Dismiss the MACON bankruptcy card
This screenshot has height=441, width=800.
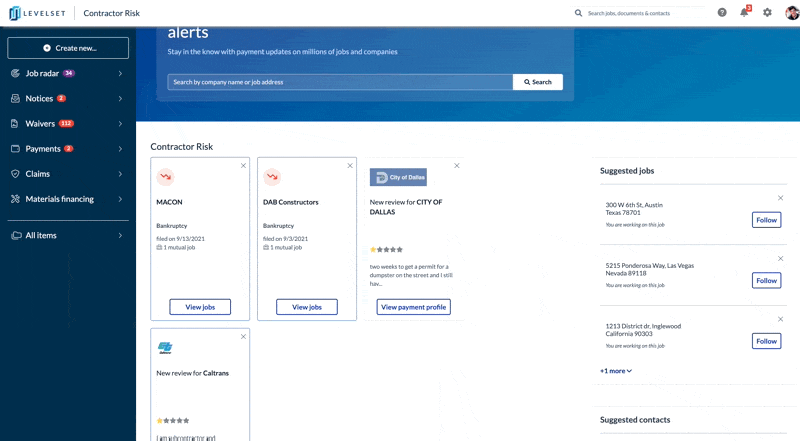pyautogui.click(x=243, y=166)
